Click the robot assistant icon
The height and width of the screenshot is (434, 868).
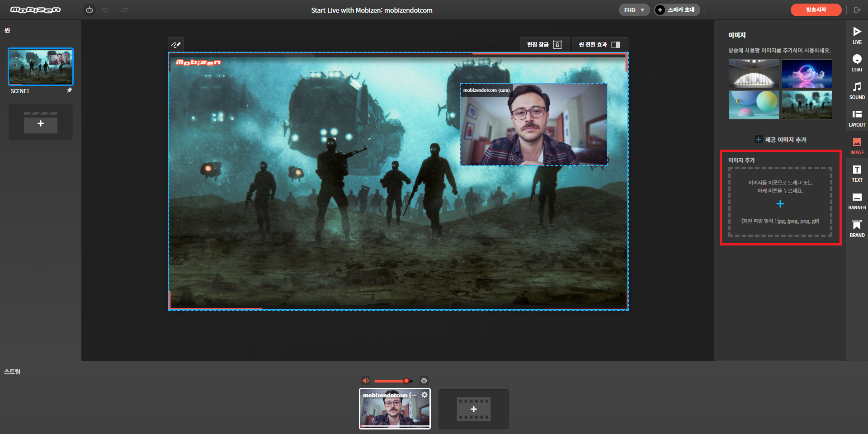pyautogui.click(x=90, y=10)
